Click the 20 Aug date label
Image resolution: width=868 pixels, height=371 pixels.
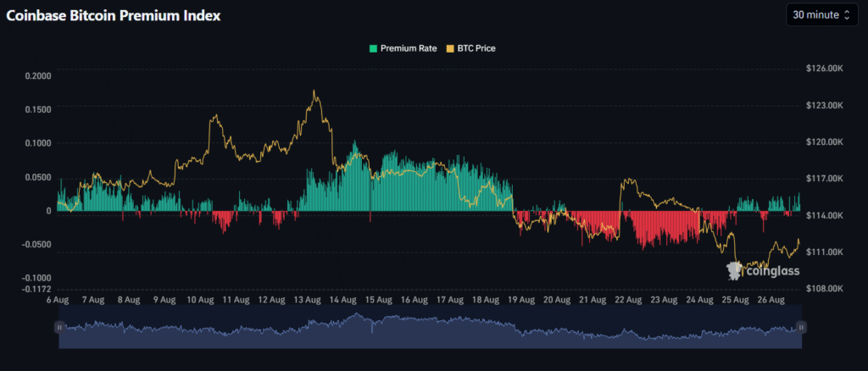click(556, 300)
